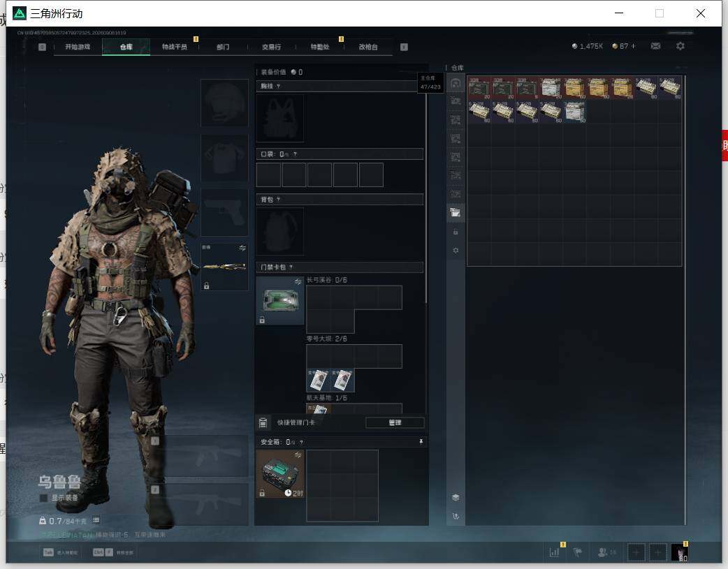Select the right keycard under 零号大坝
This screenshot has width=728, height=569.
(x=342, y=380)
